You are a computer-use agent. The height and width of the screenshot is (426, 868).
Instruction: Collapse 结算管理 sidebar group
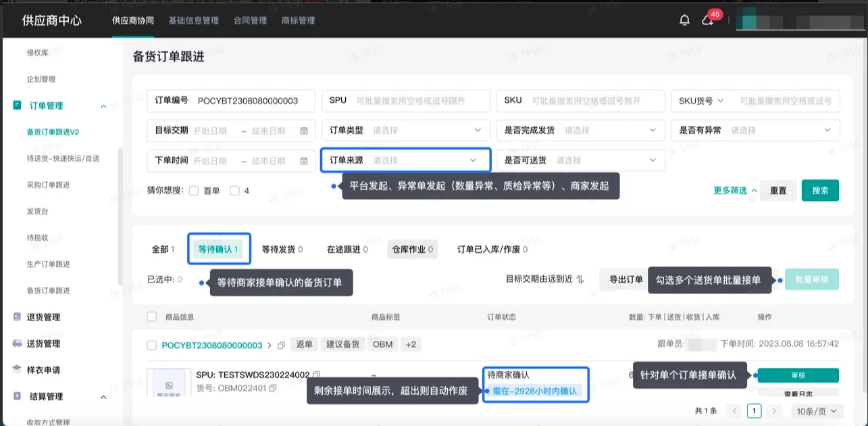(x=103, y=397)
